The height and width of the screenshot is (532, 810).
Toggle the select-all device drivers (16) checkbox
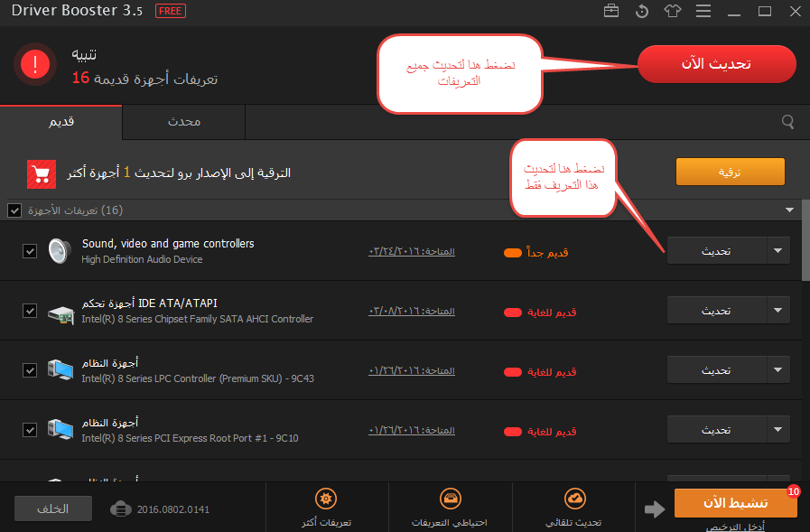pos(14,210)
